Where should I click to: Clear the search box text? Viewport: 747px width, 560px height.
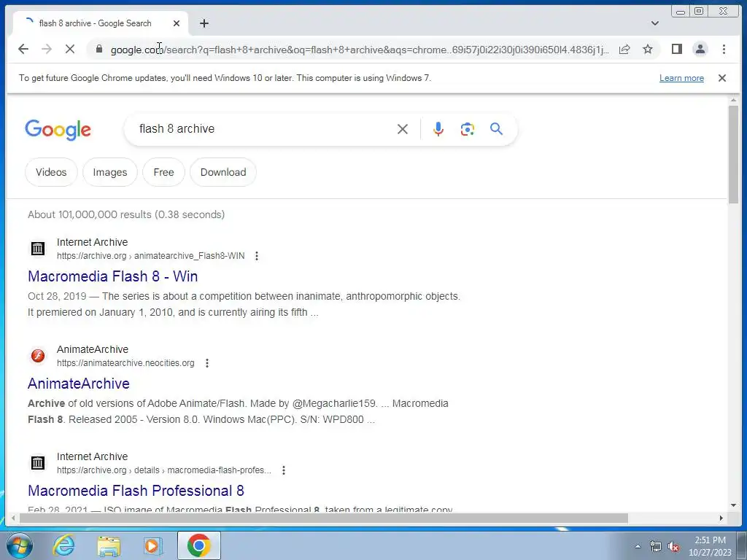pyautogui.click(x=403, y=129)
